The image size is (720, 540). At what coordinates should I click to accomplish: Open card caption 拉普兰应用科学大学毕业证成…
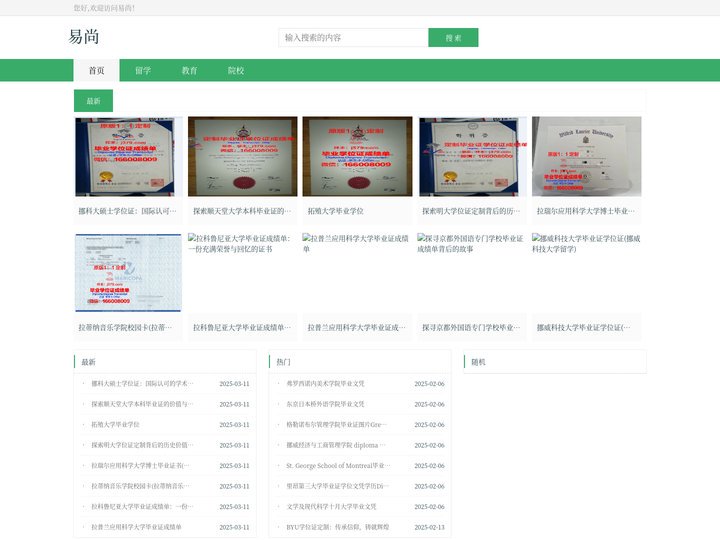[356, 327]
